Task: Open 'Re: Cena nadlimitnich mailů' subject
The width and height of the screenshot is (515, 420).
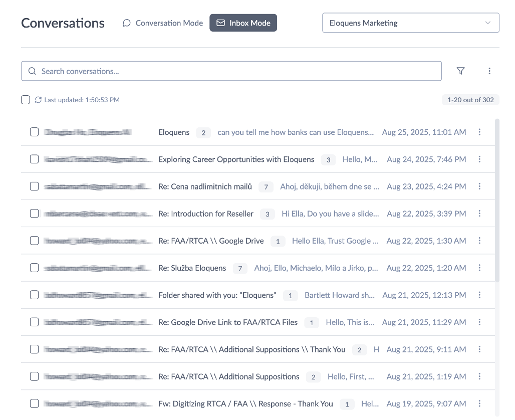Action: click(205, 186)
